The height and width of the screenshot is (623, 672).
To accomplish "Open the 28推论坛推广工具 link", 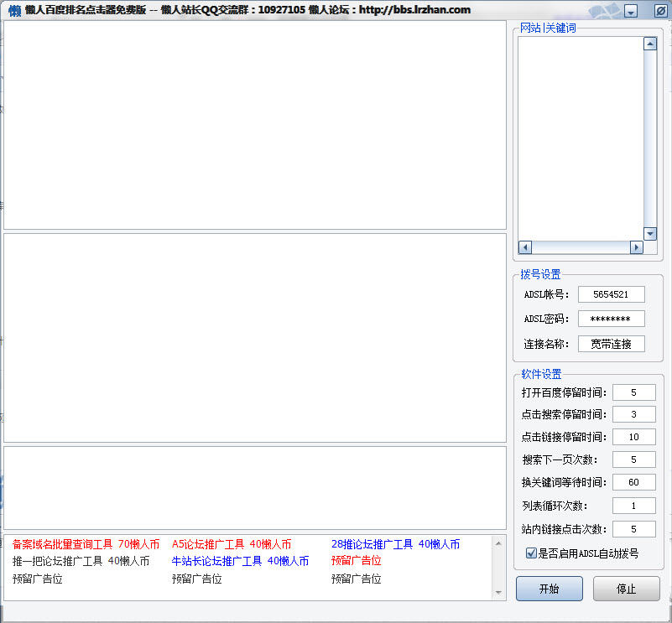I will (x=372, y=544).
